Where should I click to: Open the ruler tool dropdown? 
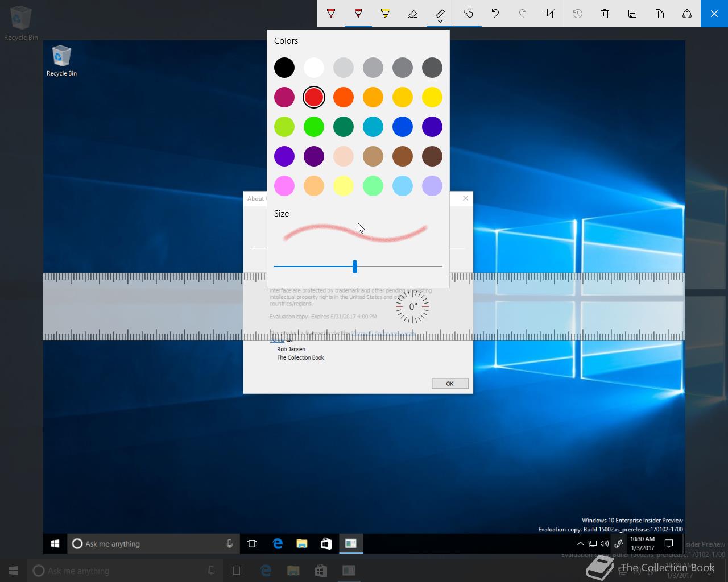click(440, 14)
